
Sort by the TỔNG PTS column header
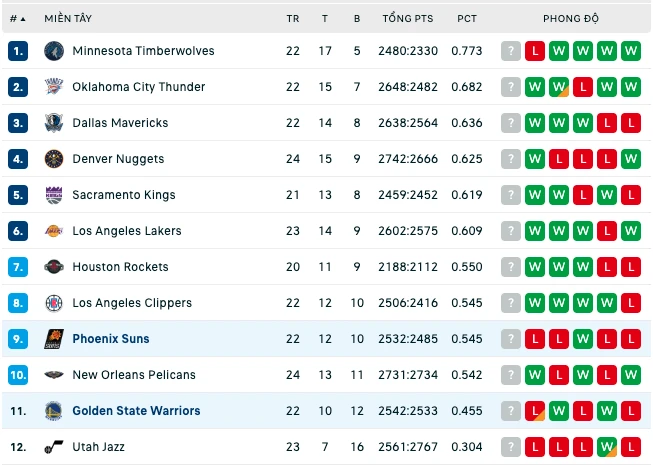click(408, 19)
